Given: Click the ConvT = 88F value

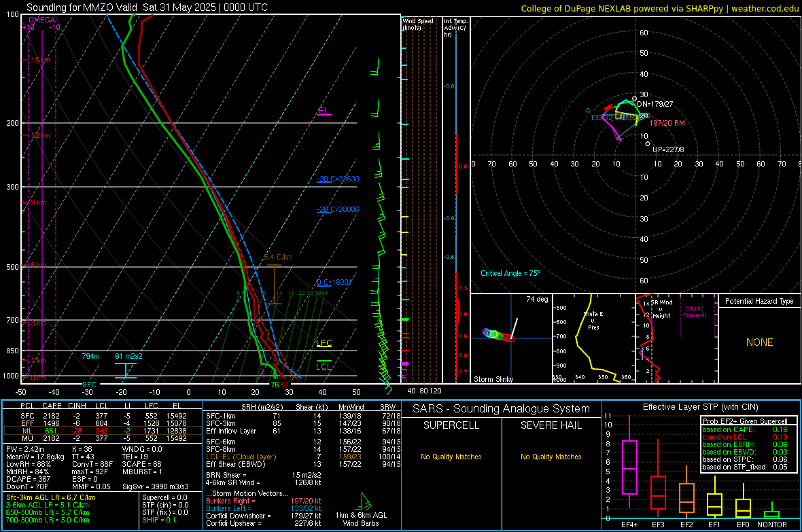Looking at the screenshot, I should click(92, 464).
